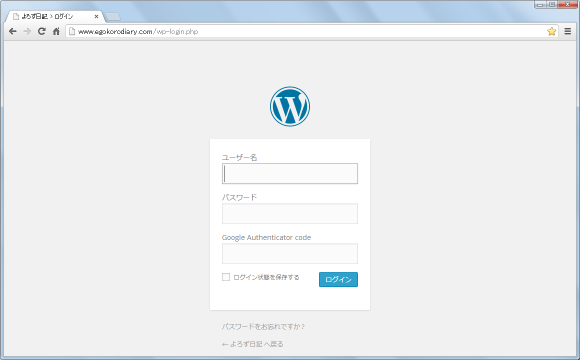Bookmark this page with the star icon
The width and height of the screenshot is (580, 360).
coord(552,31)
